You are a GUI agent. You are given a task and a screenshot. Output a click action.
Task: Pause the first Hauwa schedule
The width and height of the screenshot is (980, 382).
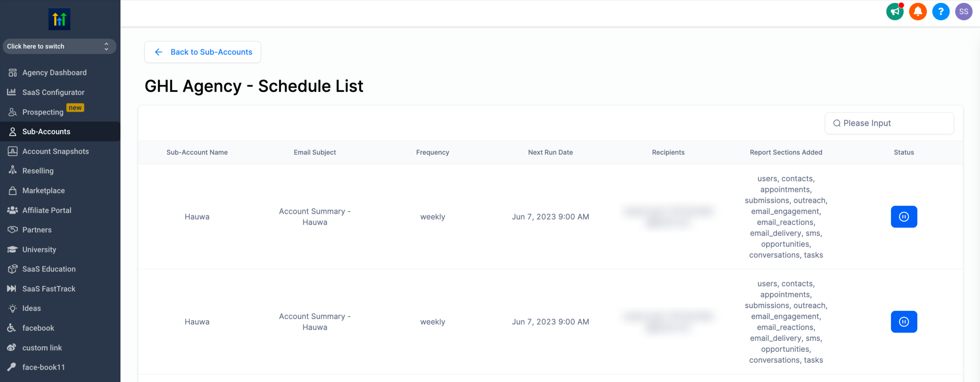(x=904, y=217)
